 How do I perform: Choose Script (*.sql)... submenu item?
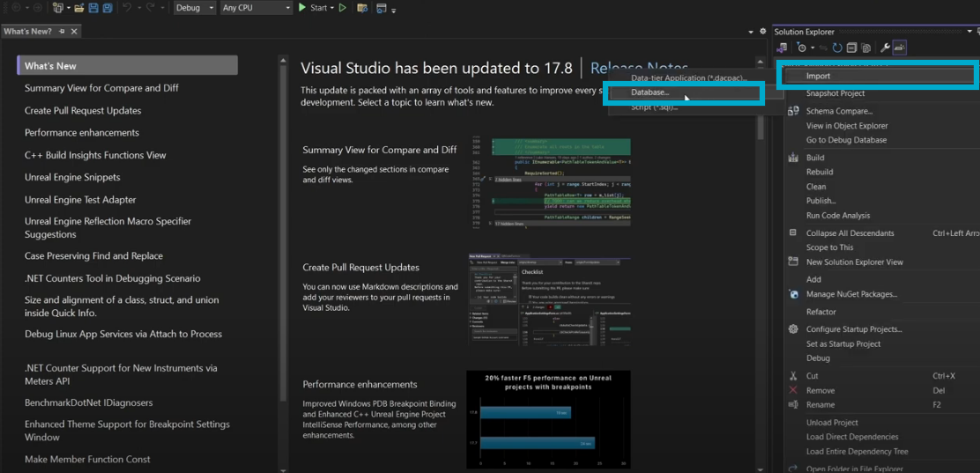[x=655, y=107]
